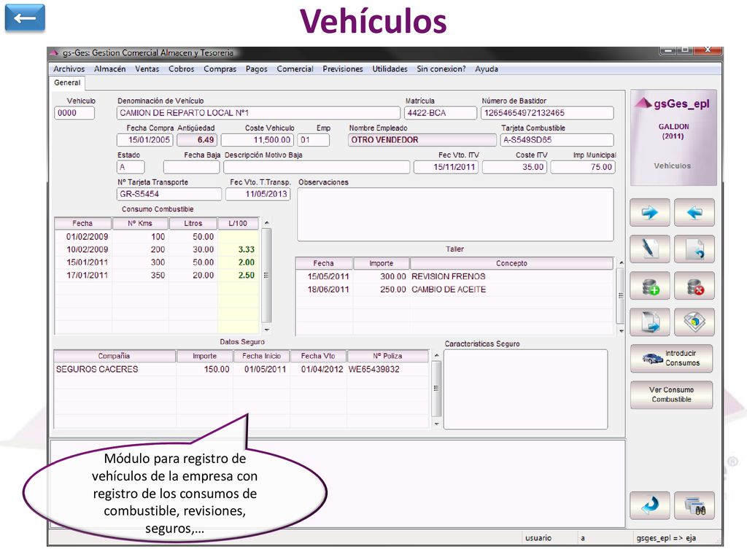The width and height of the screenshot is (747, 560).
Task: Click the Estado field A
Action: (x=131, y=167)
